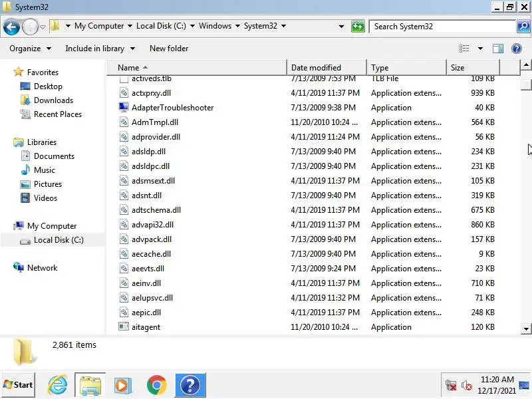
Task: Toggle the preview pane icon
Action: [x=498, y=49]
